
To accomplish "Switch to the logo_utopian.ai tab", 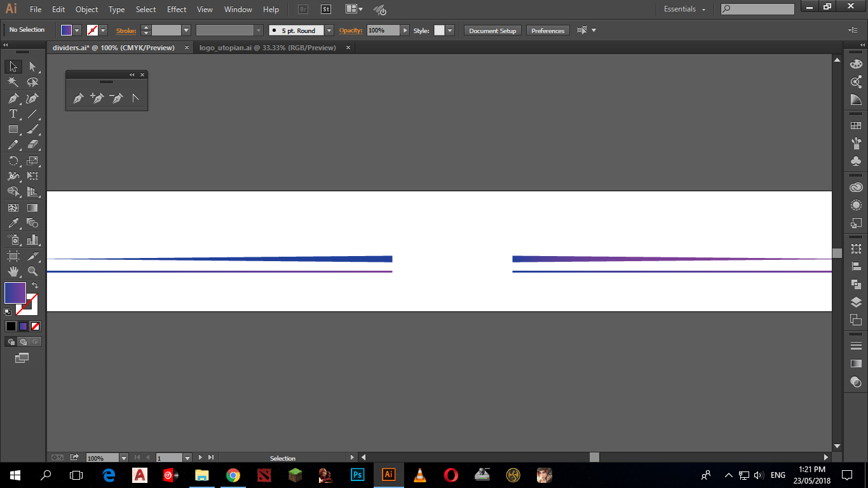I will [268, 48].
